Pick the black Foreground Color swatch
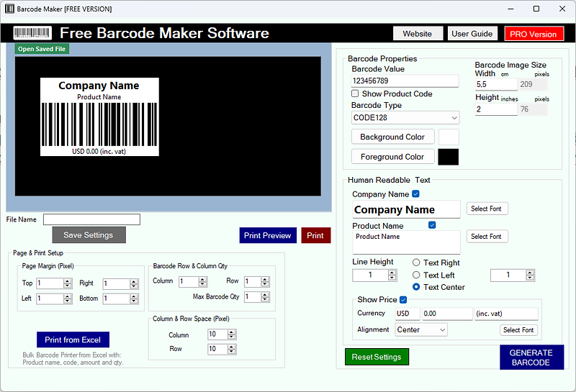Viewport: 576px width, 392px height. point(448,157)
